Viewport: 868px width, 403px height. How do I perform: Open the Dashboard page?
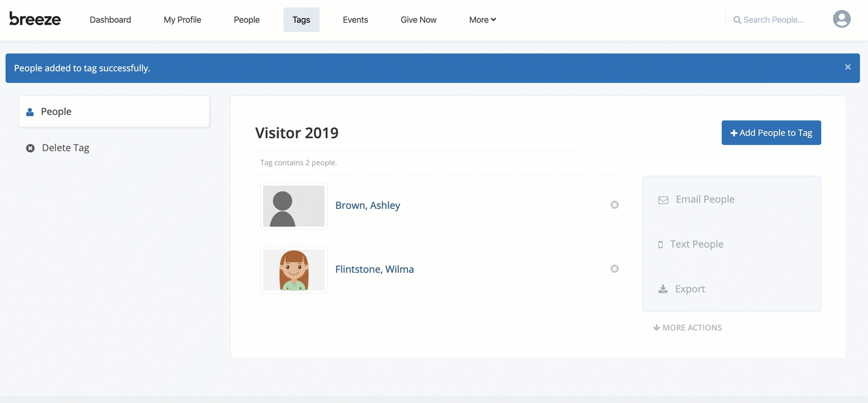[110, 20]
